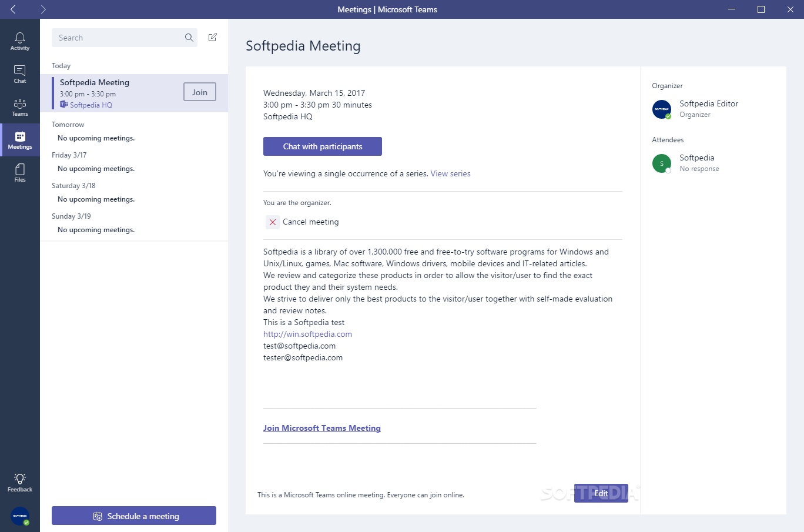Click Join Microsoft Teams Meeting link
This screenshot has height=532, width=804.
pos(322,428)
